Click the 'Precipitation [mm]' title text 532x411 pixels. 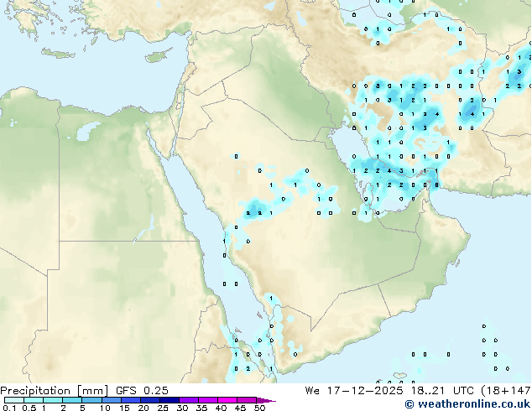click(x=55, y=391)
